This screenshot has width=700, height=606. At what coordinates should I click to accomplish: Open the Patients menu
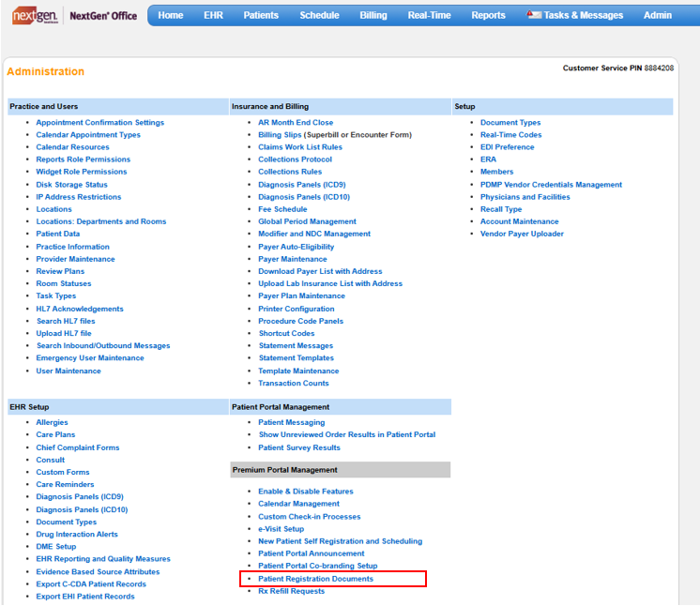click(261, 15)
